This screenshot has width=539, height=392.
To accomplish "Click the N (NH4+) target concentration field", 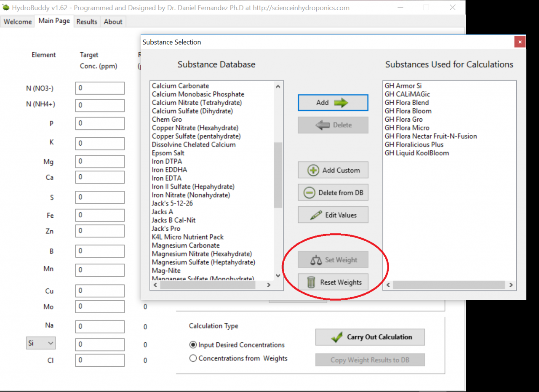I will click(100, 105).
